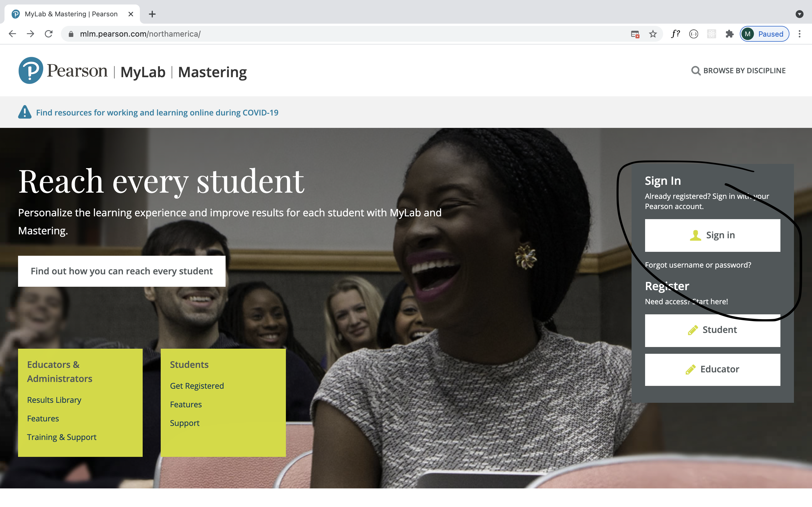Image resolution: width=812 pixels, height=507 pixels.
Task: Open new tab with plus button
Action: pos(152,14)
